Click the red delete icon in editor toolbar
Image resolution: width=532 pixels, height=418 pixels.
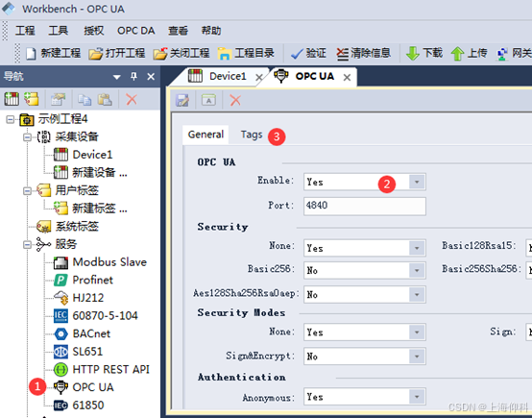[x=235, y=101]
